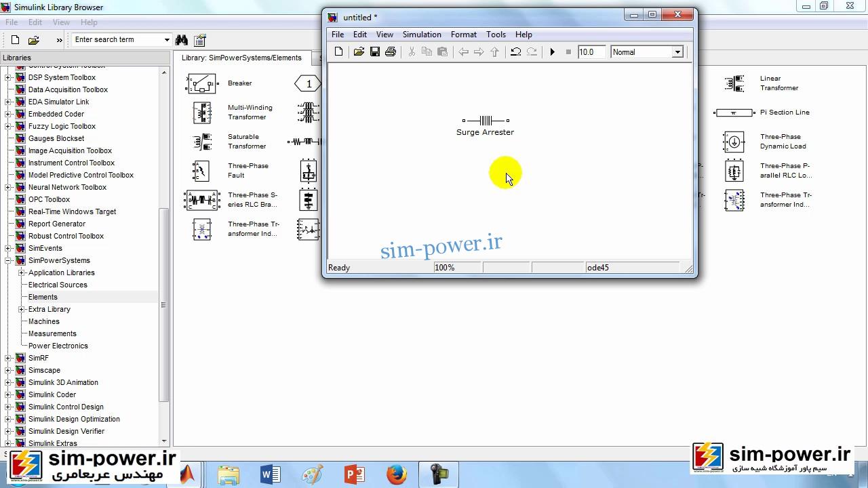The height and width of the screenshot is (488, 868).
Task: Select Fuzzy Logic Toolbox in tree
Action: pos(62,126)
